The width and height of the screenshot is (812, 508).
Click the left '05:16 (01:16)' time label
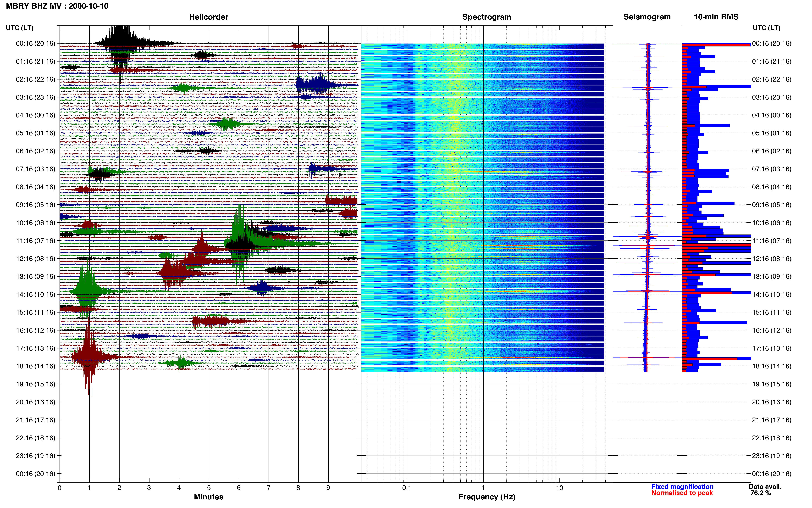tap(35, 133)
